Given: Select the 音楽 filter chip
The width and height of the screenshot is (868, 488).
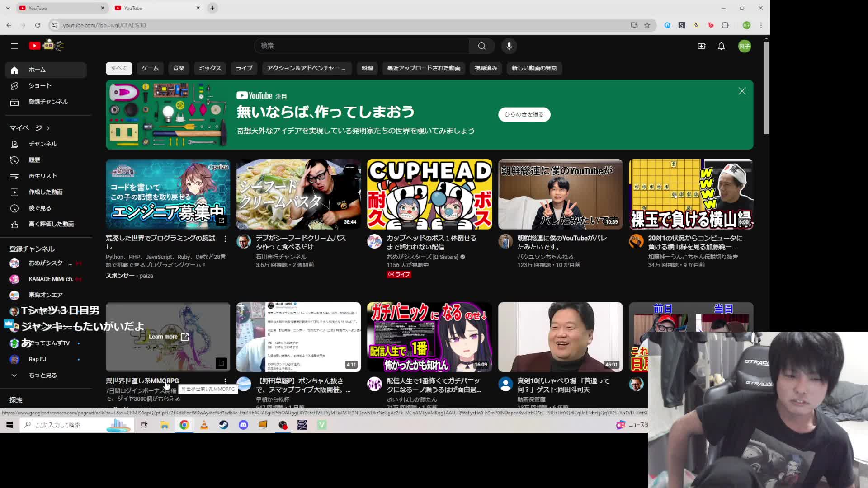Looking at the screenshot, I should (179, 68).
